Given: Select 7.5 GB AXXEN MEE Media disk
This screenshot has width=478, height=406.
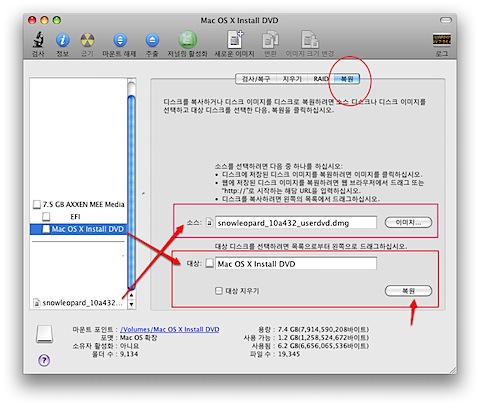Looking at the screenshot, I should pos(79,204).
